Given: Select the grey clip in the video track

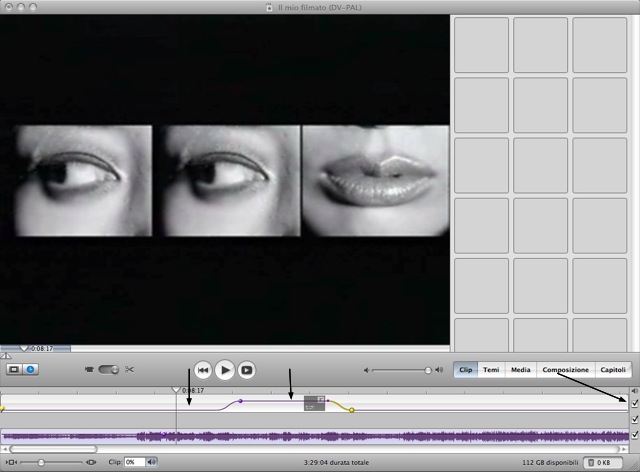Looking at the screenshot, I should pyautogui.click(x=314, y=403).
